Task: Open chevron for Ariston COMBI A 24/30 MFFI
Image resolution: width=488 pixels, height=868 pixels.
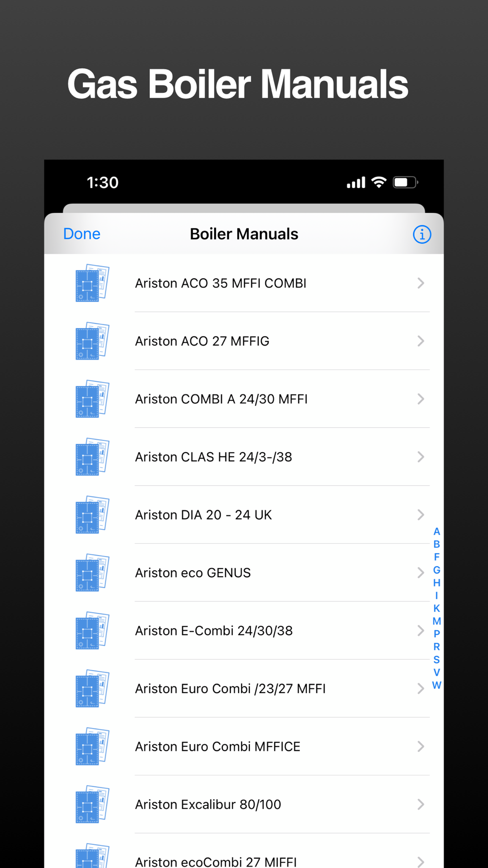Action: pyautogui.click(x=421, y=399)
